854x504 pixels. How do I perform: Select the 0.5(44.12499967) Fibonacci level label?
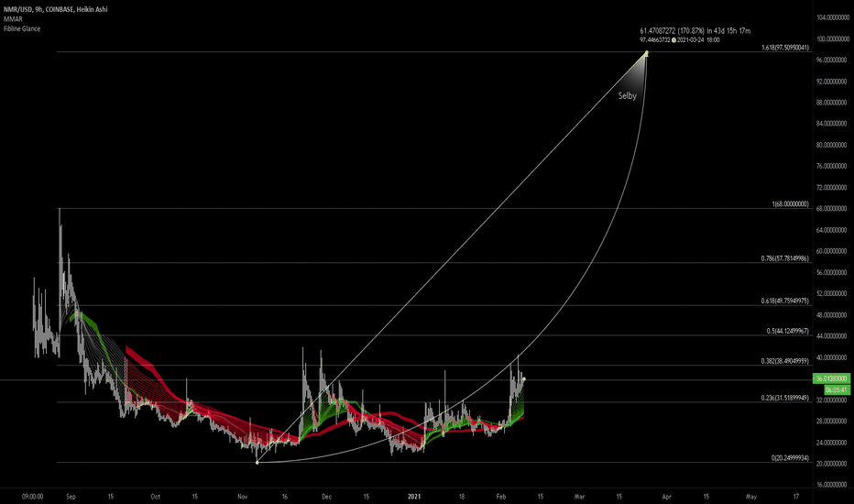click(787, 331)
